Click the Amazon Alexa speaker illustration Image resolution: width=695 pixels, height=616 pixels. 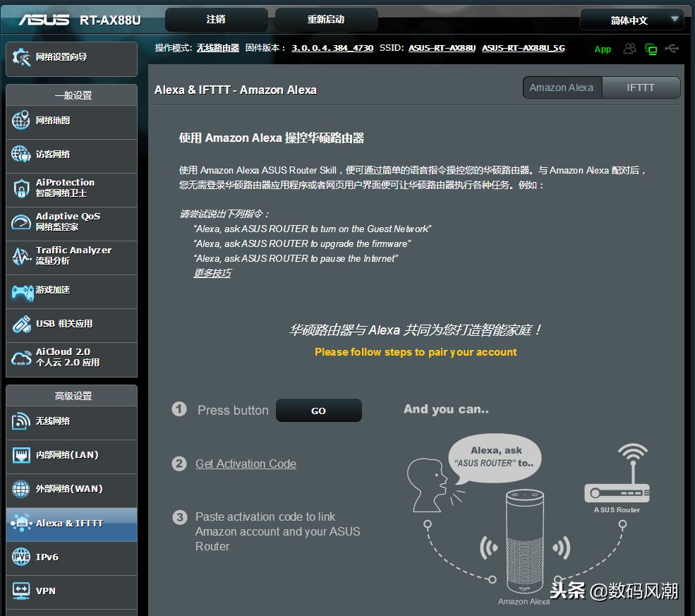click(x=525, y=541)
